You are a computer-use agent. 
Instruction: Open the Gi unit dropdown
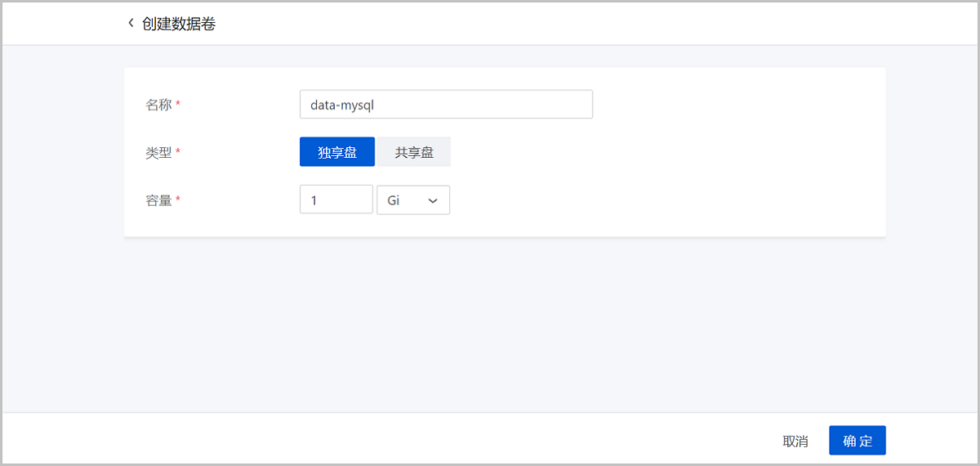[x=412, y=200]
